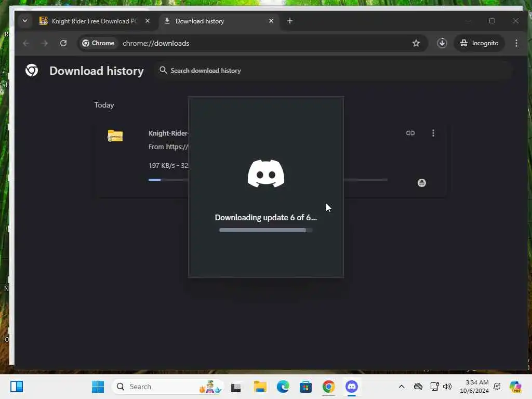Open the Windows widgets panel icon
The image size is (532, 399).
click(x=17, y=387)
